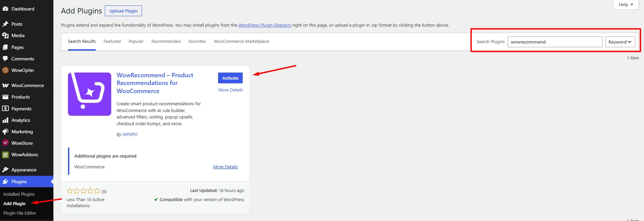Screen dimensions: 644x221
Task: Click the WowRecommend purple cart thumbnail
Action: tap(90, 94)
